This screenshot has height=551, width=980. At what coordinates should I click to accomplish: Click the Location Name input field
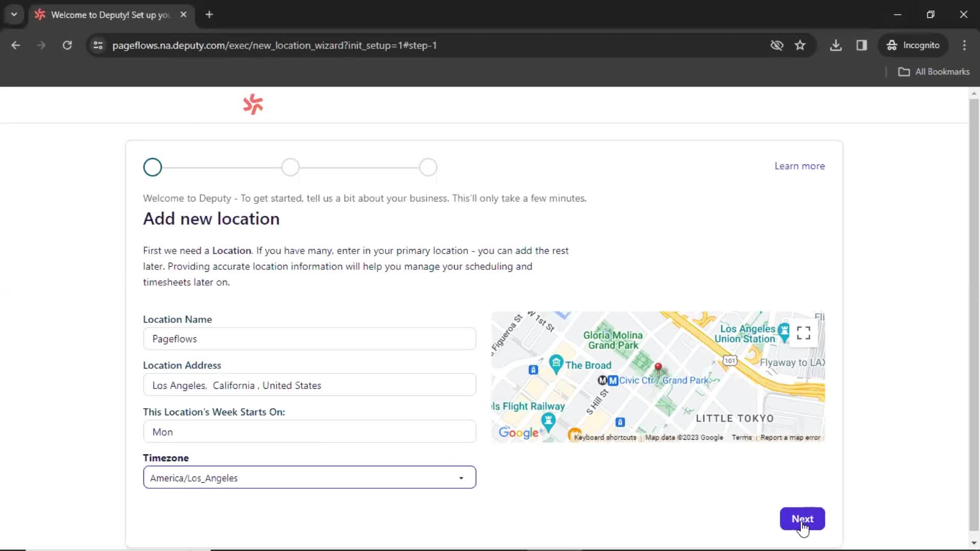(x=309, y=338)
